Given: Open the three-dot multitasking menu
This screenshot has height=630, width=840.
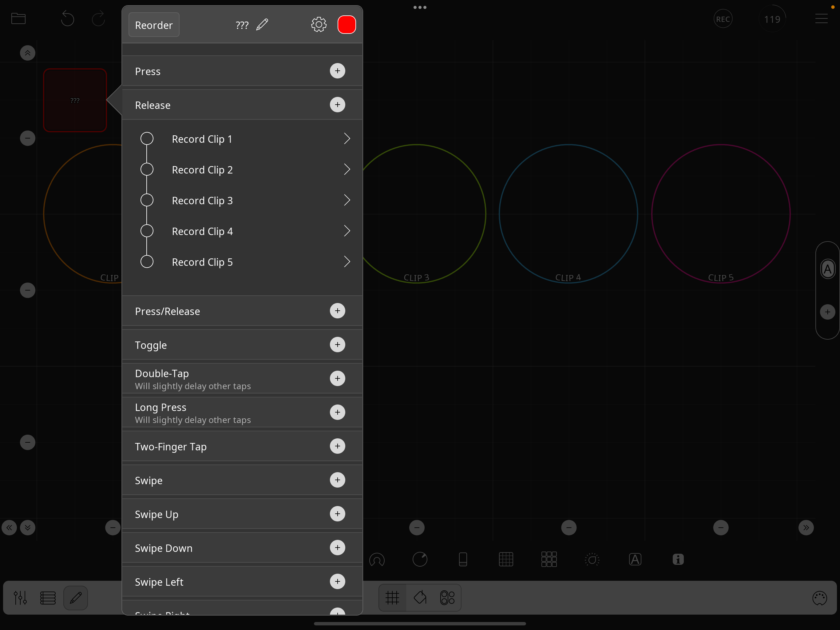Looking at the screenshot, I should tap(420, 7).
